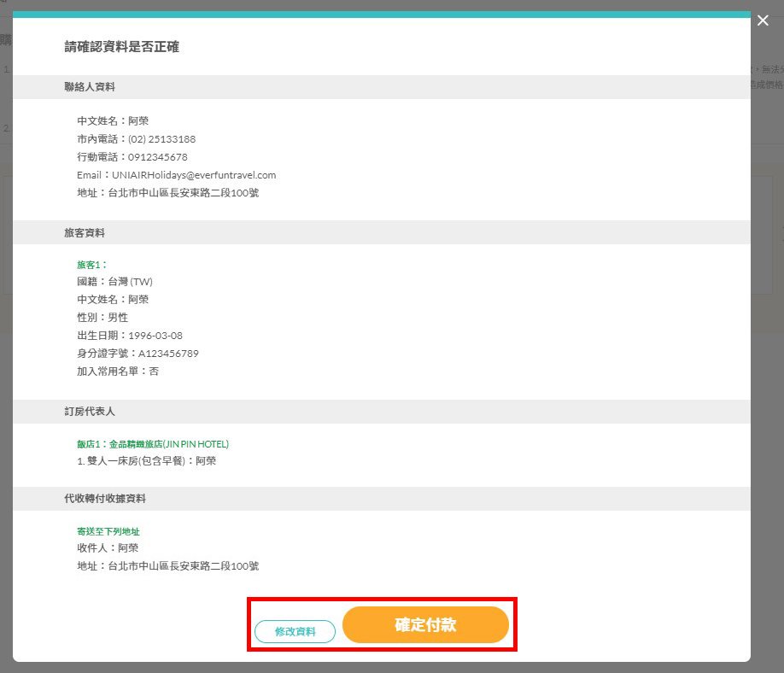Viewport: 784px width, 673px height.
Task: Select the 旅客資料 section header
Action: 85,232
